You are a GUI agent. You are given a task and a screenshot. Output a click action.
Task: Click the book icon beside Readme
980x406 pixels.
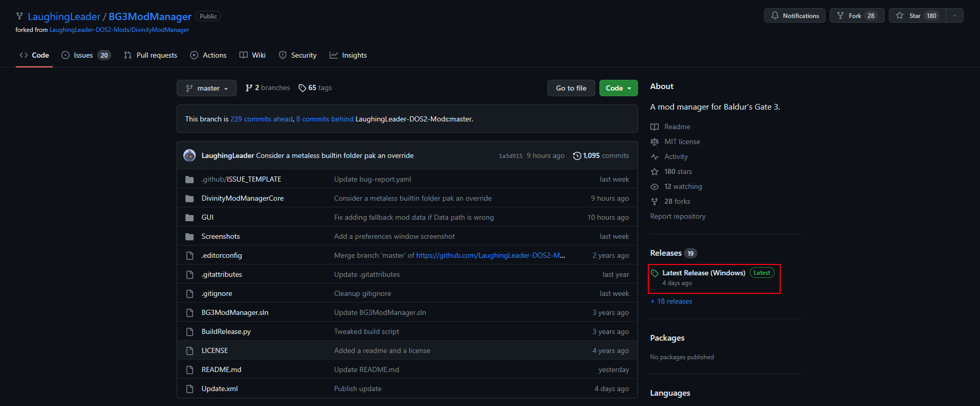655,127
